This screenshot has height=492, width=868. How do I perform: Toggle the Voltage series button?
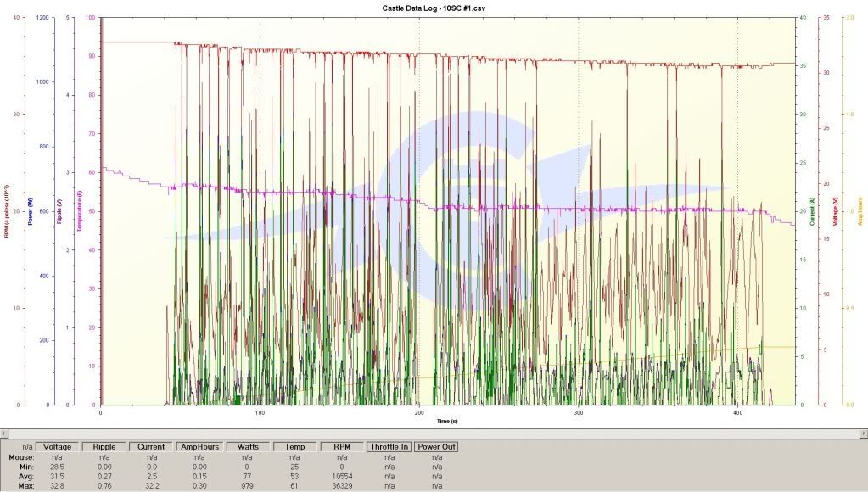[x=59, y=446]
